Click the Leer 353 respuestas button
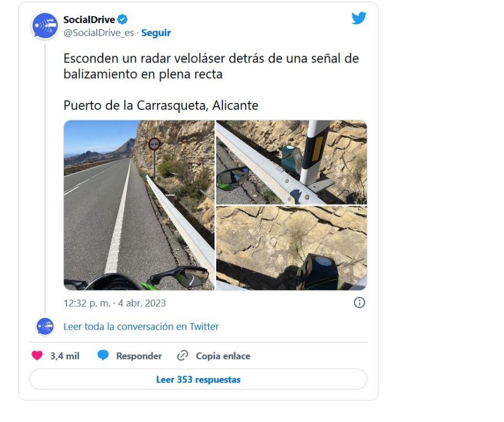Image resolution: width=504 pixels, height=422 pixels. pos(198,379)
